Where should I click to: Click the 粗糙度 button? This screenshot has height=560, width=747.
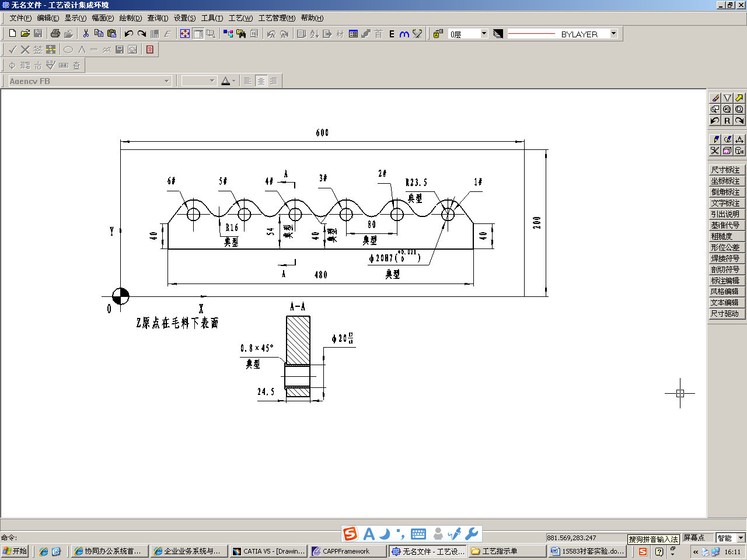coord(726,236)
